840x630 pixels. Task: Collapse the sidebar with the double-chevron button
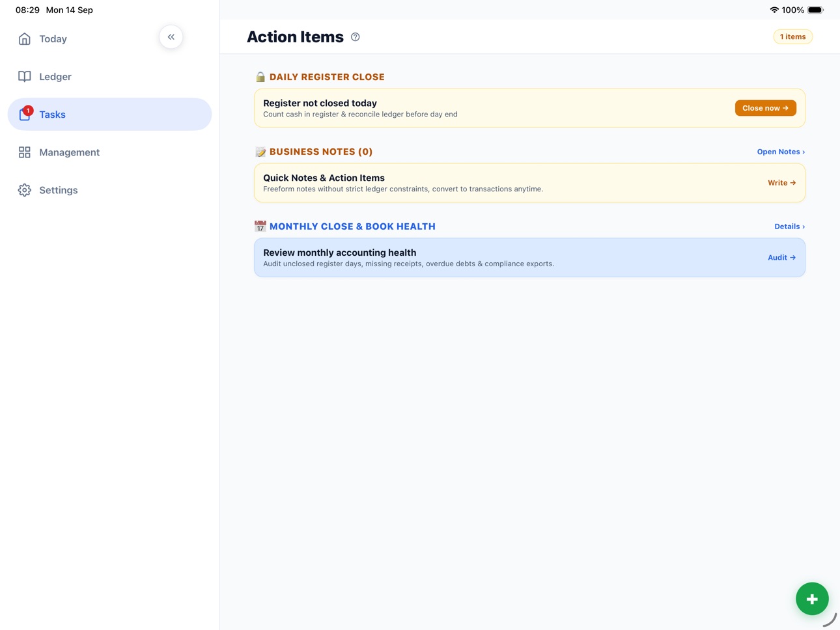pyautogui.click(x=171, y=37)
